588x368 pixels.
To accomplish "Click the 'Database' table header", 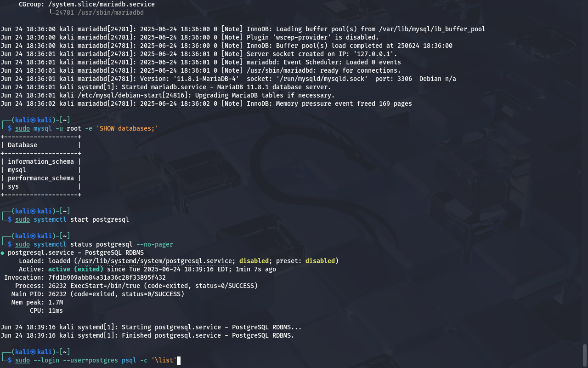I will pos(23,145).
